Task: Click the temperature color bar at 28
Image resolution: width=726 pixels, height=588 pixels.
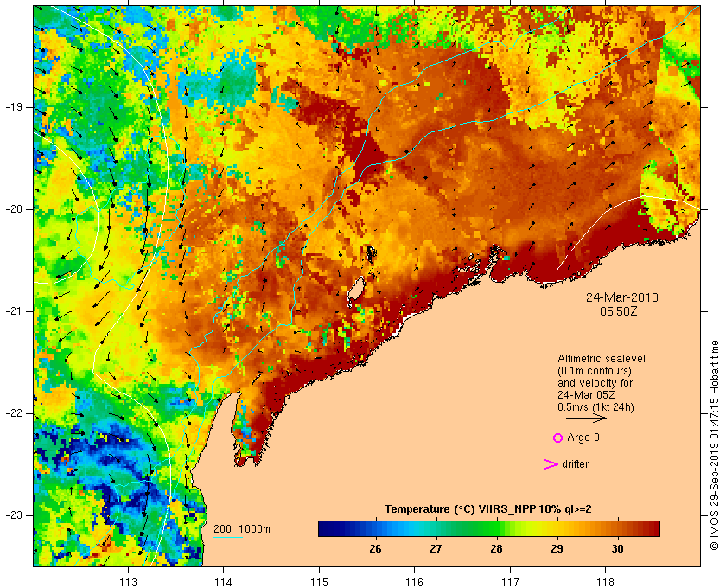Action: 496,528
